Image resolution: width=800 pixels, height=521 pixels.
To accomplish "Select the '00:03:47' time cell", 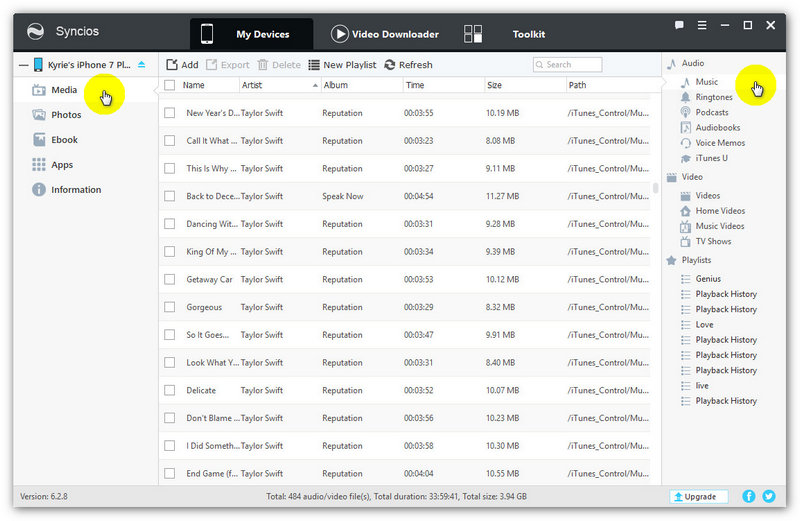I will pos(418,335).
